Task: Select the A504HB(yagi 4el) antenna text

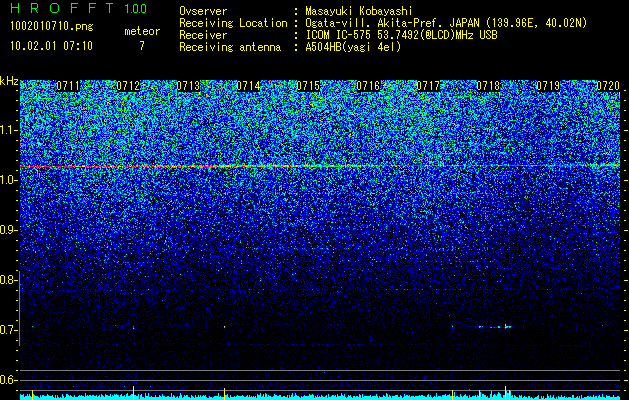Action: tap(353, 47)
